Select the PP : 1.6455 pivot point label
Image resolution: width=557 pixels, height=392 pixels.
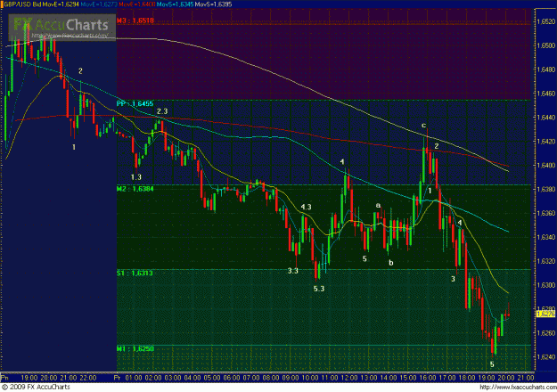tap(135, 103)
